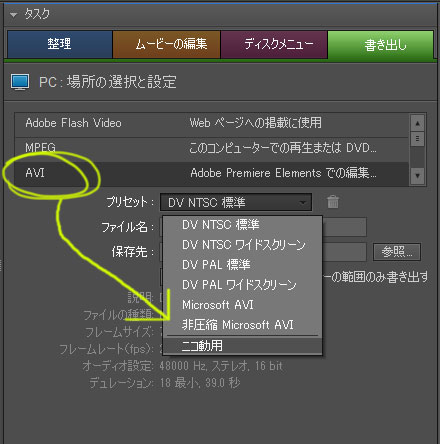Choose DV NTSC 標準 preset

click(x=243, y=225)
